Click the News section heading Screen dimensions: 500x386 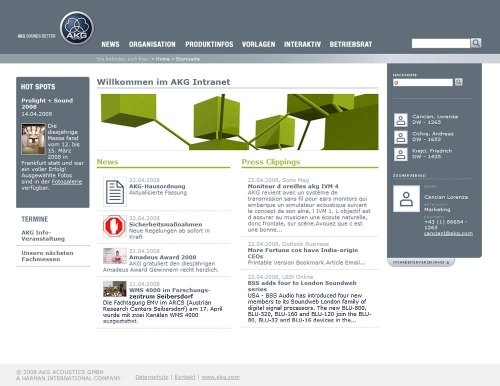(107, 162)
